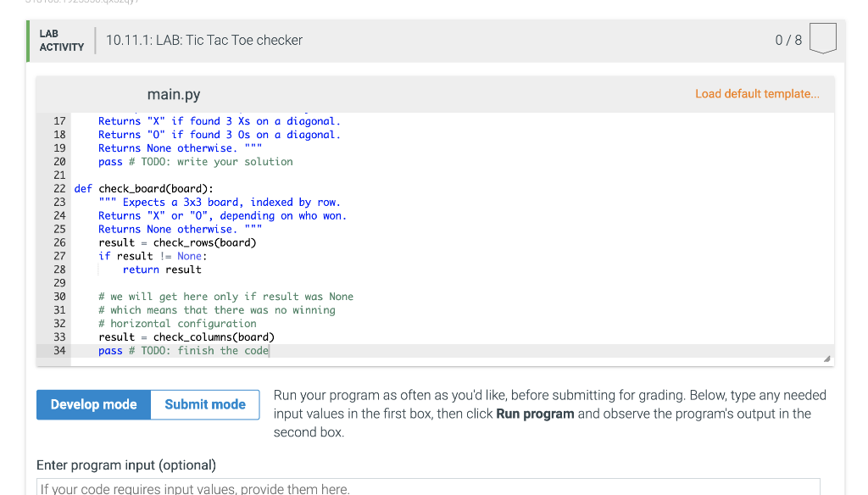Click line number 22 in the editor
The height and width of the screenshot is (495, 868).
[x=58, y=188]
